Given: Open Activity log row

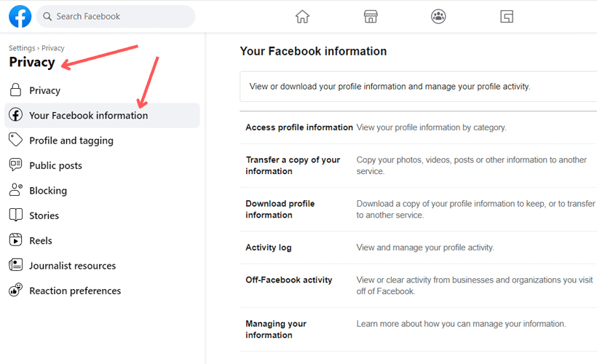Looking at the screenshot, I should click(x=269, y=248).
